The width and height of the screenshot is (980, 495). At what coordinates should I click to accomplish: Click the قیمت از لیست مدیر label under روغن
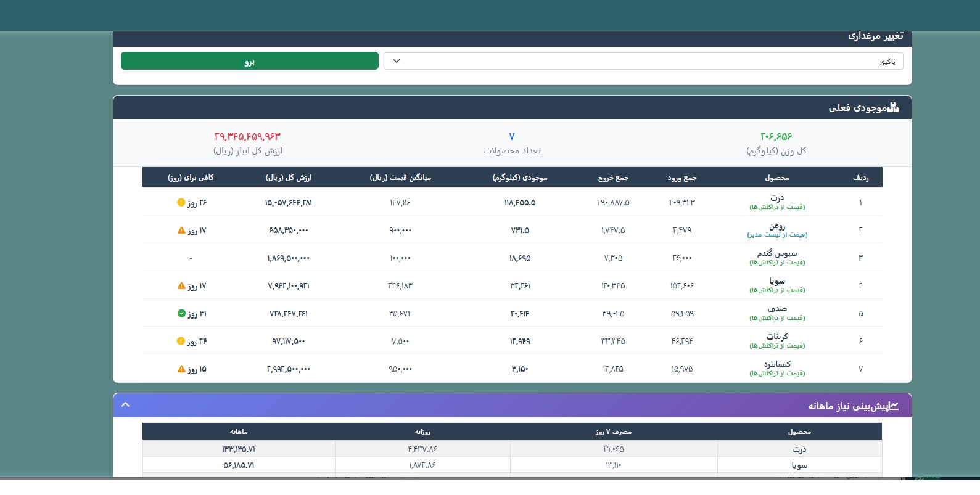coord(777,235)
